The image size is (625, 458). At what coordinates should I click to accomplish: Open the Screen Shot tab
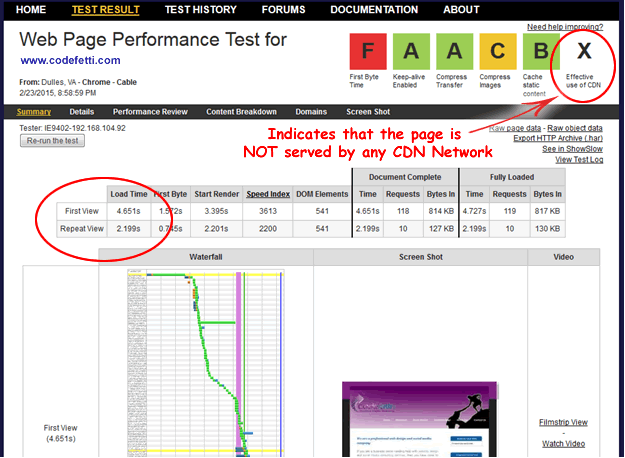point(368,112)
